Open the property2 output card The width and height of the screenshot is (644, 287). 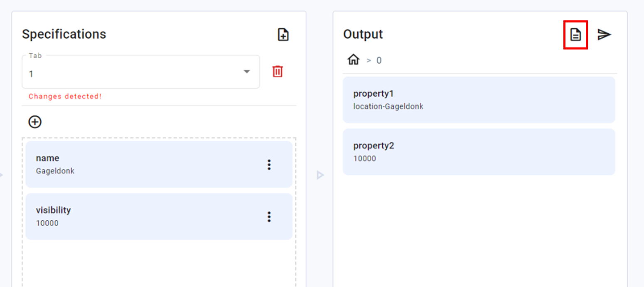[479, 152]
